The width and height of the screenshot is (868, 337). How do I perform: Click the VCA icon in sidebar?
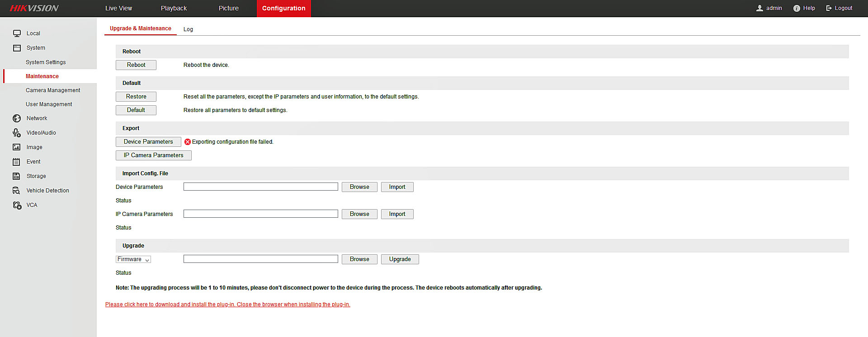click(17, 205)
